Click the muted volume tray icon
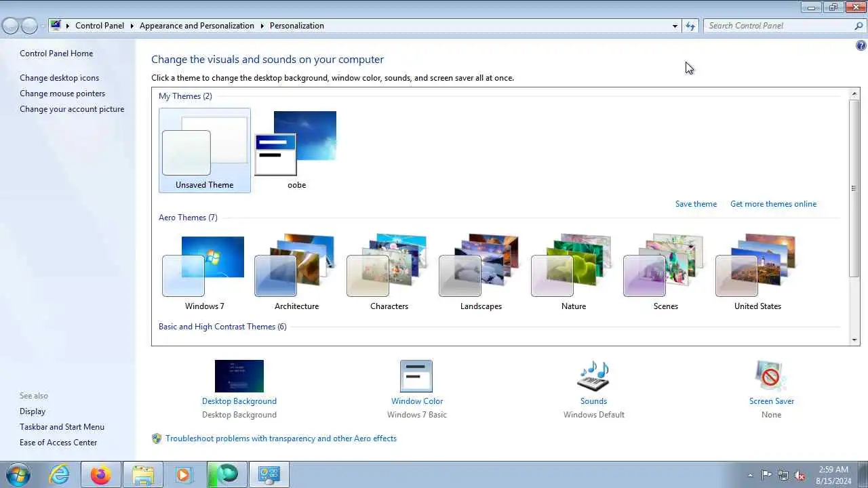 (800, 475)
